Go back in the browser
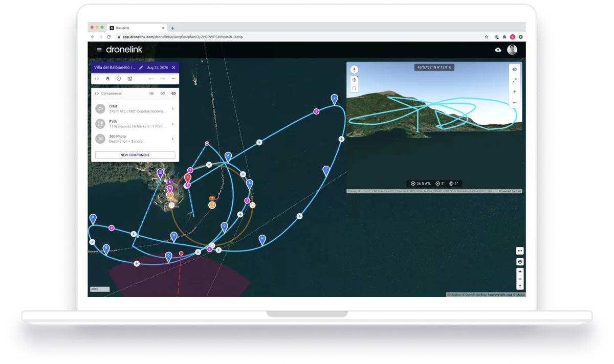The width and height of the screenshot is (614, 364). point(93,37)
